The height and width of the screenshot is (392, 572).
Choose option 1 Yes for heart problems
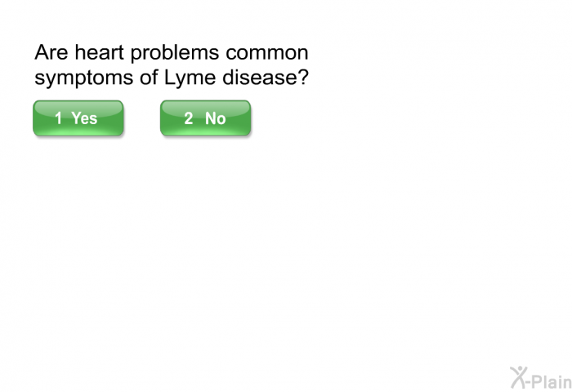coord(78,118)
